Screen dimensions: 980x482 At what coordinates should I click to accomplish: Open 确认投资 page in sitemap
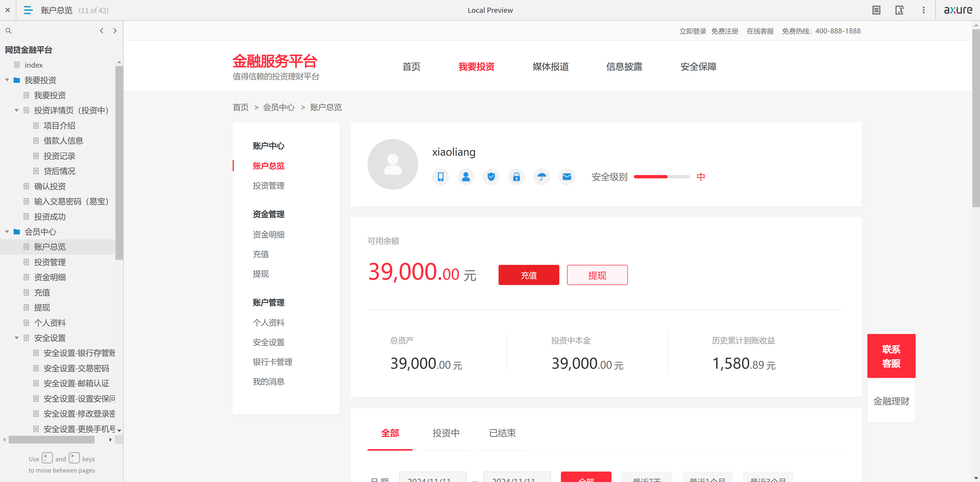(x=50, y=186)
